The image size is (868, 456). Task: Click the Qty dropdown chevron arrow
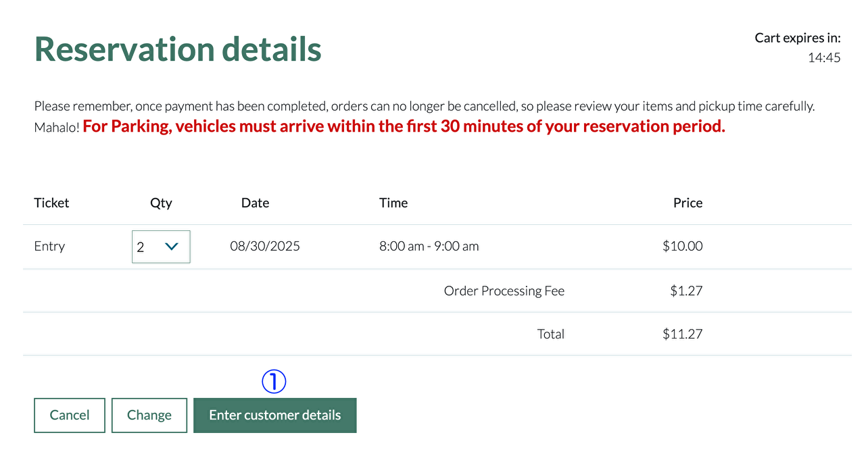tap(172, 247)
